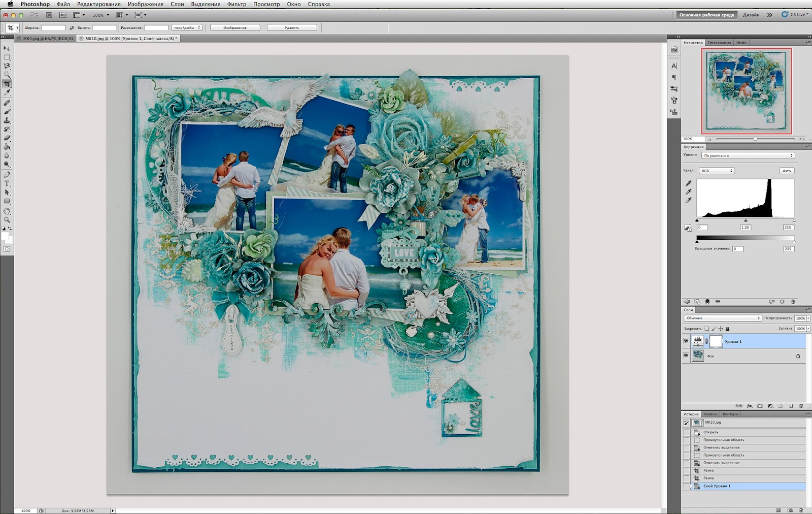Click the Удалить button in options bar

click(x=292, y=28)
